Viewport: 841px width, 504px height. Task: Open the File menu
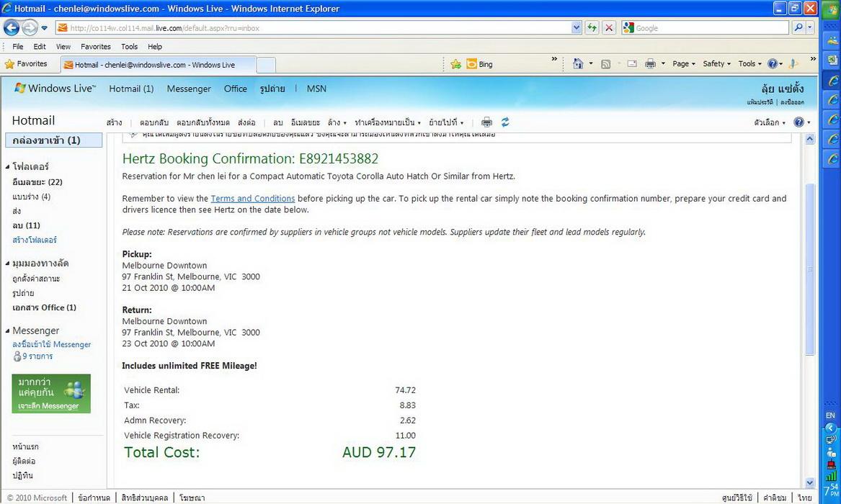point(18,47)
